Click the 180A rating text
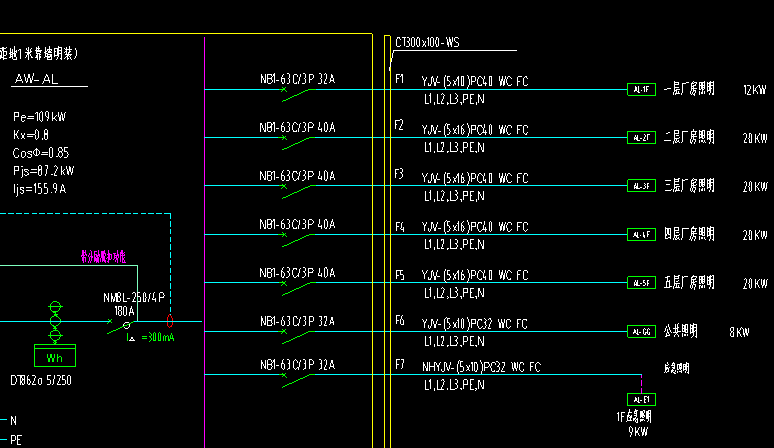 click(x=124, y=311)
